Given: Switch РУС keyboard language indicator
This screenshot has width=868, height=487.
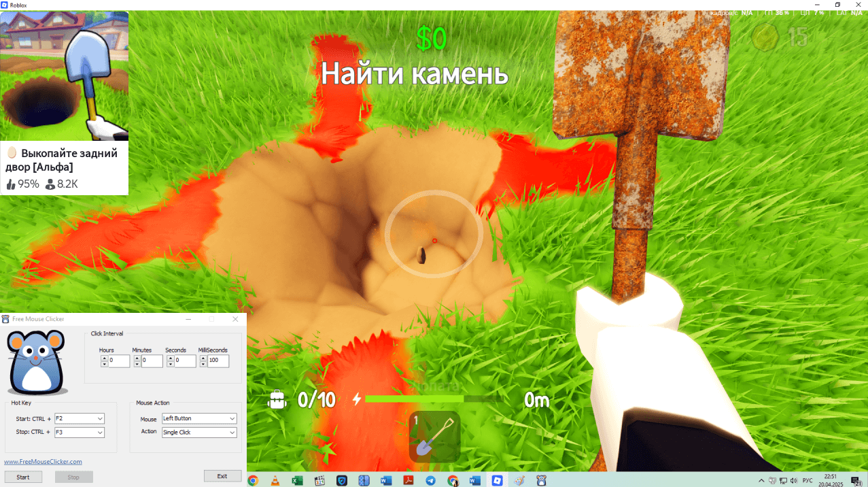Looking at the screenshot, I should tap(808, 480).
